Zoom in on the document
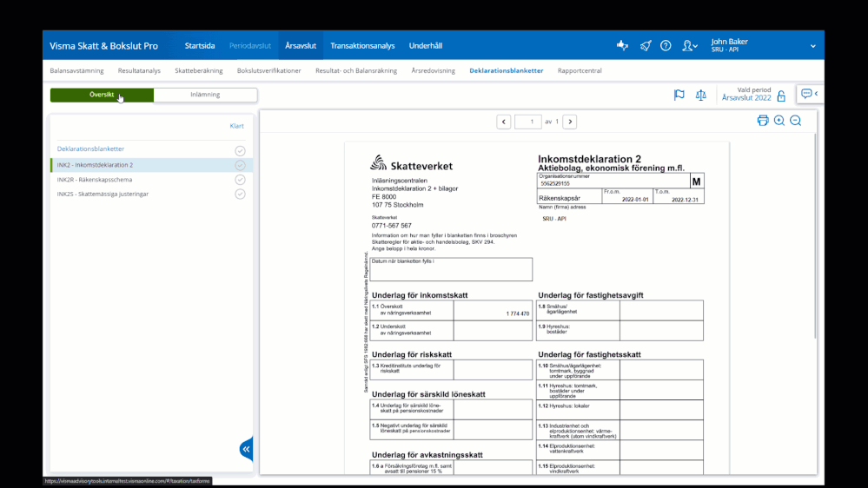Image resolution: width=868 pixels, height=488 pixels. [779, 121]
